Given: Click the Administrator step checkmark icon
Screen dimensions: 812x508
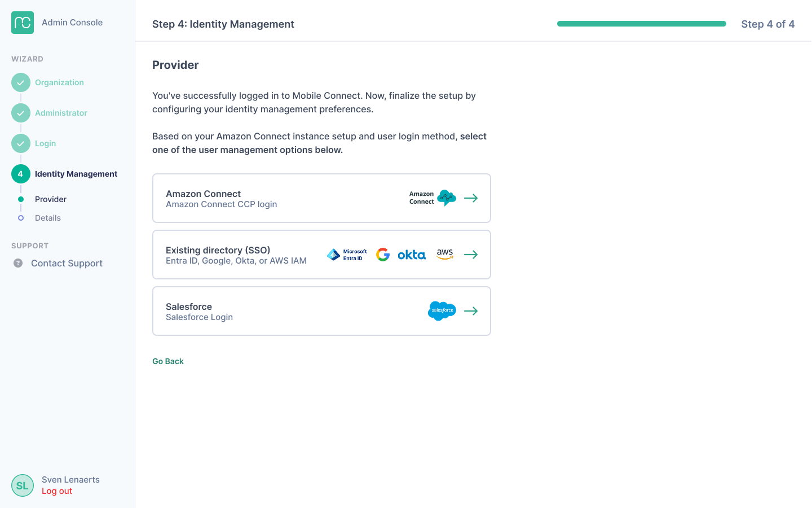Looking at the screenshot, I should (21, 113).
